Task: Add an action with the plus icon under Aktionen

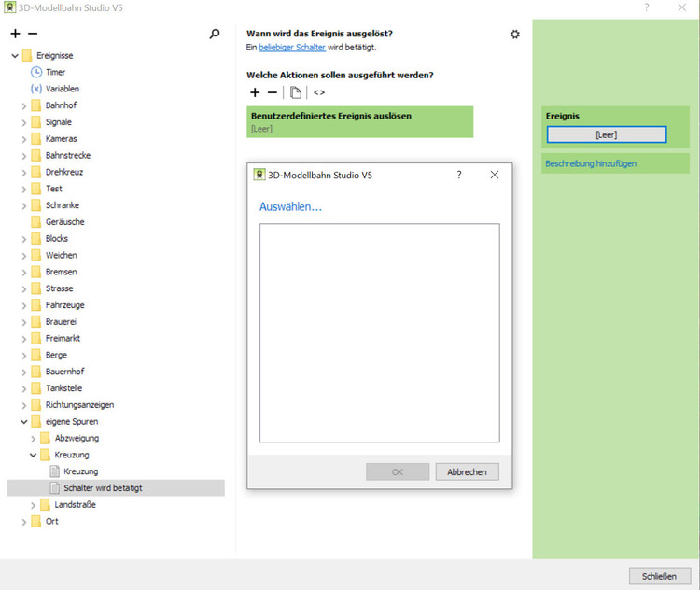Action: (255, 92)
